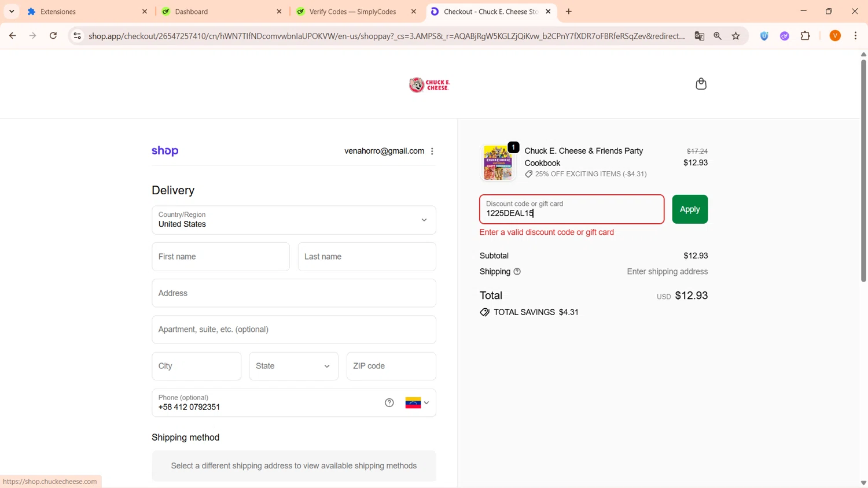The image size is (868, 488).
Task: Open the phone country flag selector
Action: point(417,403)
